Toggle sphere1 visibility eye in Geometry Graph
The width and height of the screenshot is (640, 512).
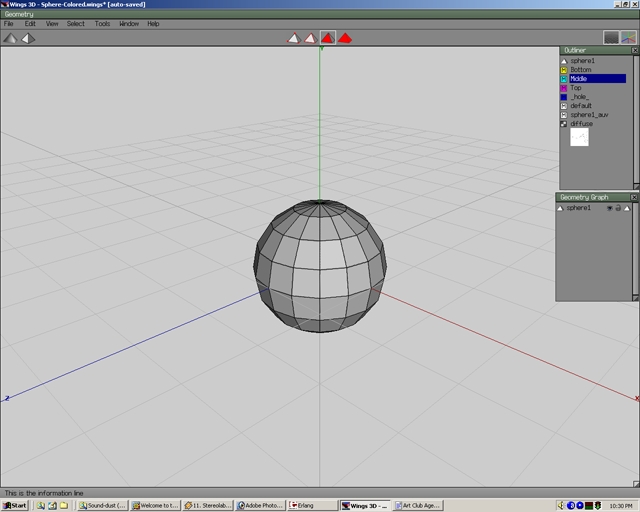(x=609, y=208)
